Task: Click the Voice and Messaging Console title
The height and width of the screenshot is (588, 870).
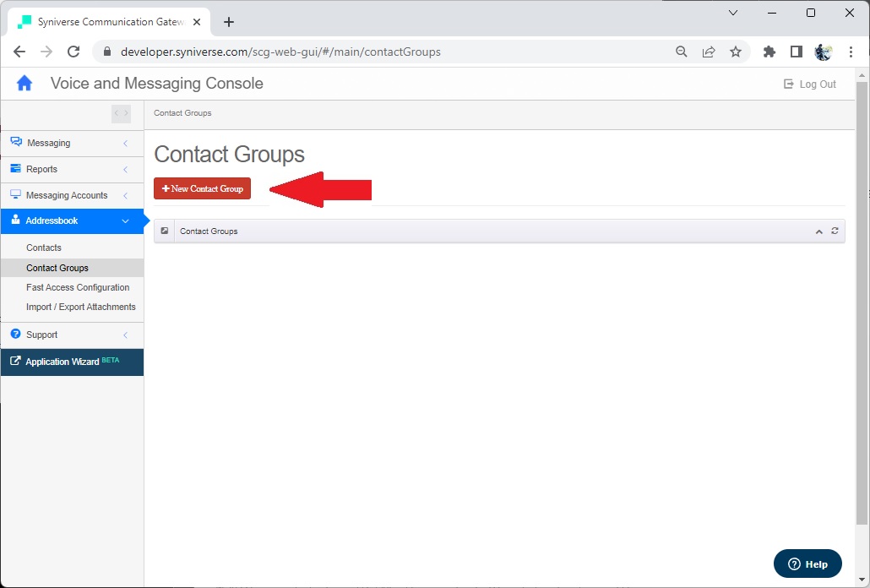Action: click(x=157, y=83)
